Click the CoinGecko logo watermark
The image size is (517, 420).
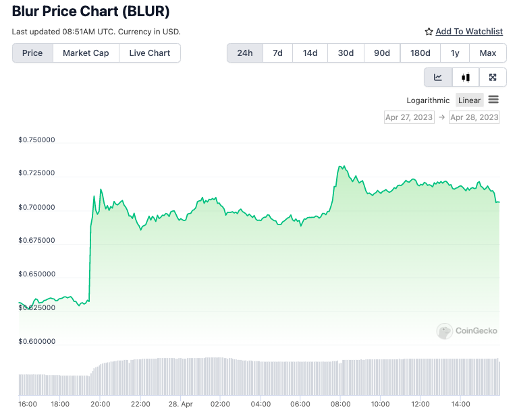[x=468, y=331]
